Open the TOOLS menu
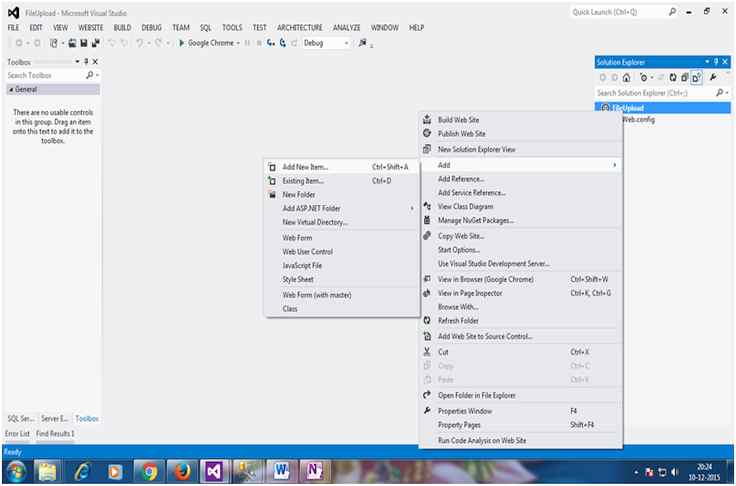The width and height of the screenshot is (736, 486). [232, 28]
